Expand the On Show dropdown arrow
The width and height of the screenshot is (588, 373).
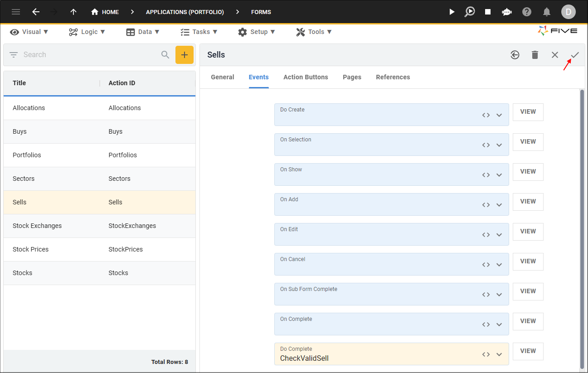[x=499, y=175]
